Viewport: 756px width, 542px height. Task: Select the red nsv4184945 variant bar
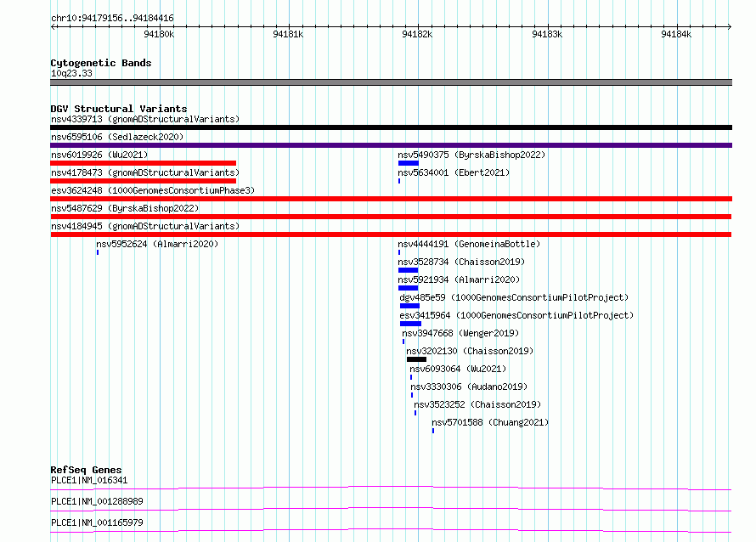click(391, 234)
